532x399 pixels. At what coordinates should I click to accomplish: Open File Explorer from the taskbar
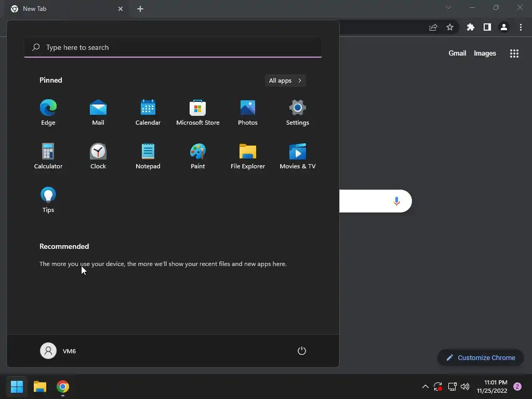coord(39,387)
